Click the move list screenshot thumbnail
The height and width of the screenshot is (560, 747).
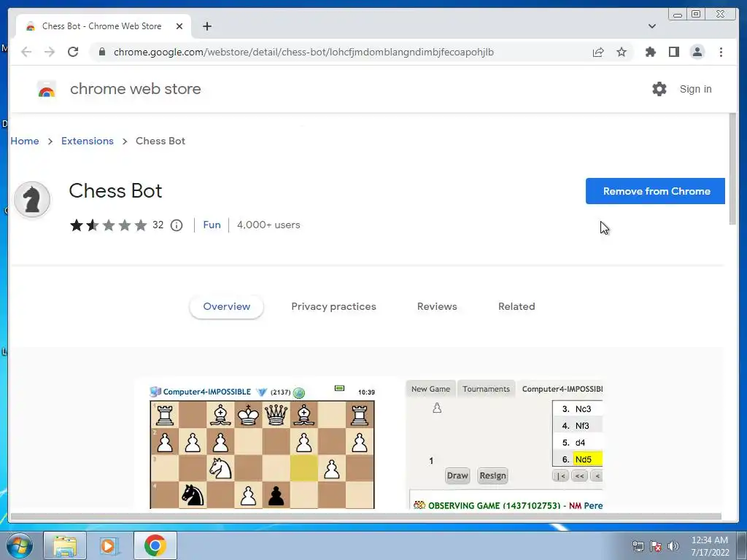(505, 444)
